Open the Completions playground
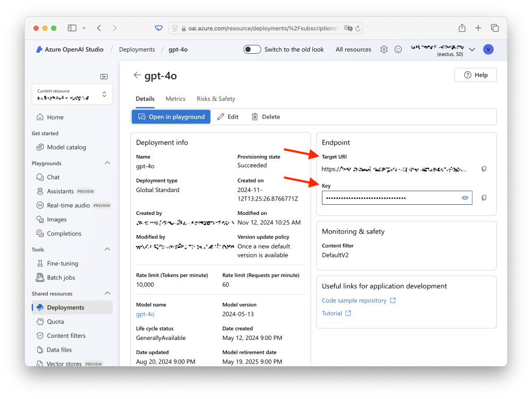Image resolution: width=532 pixels, height=399 pixels. tap(63, 233)
